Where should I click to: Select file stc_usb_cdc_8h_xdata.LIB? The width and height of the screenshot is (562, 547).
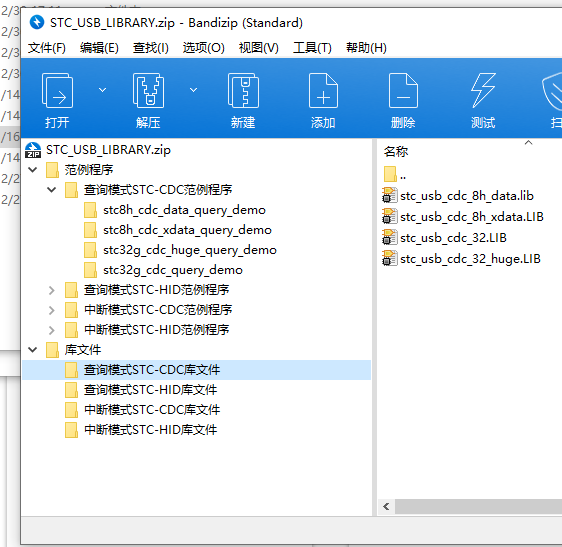(x=472, y=217)
